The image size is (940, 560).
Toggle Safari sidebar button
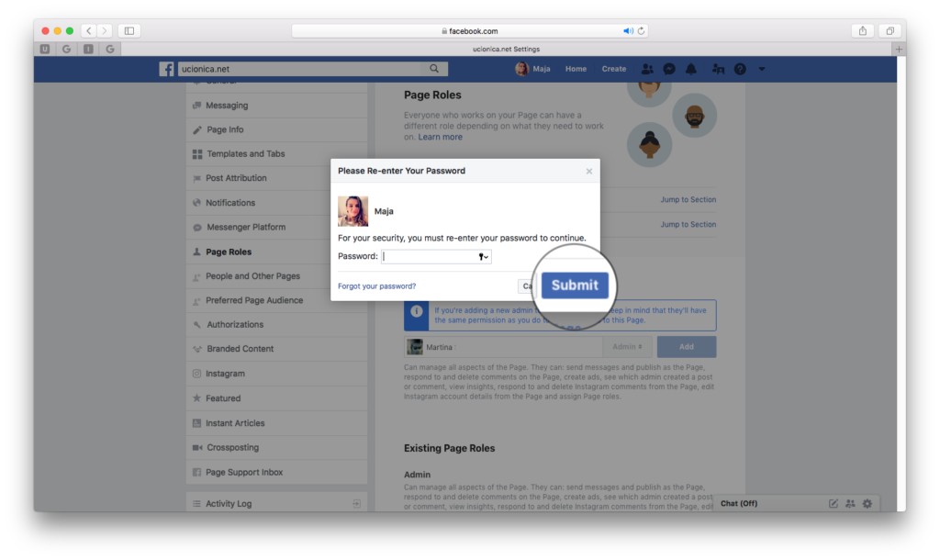point(129,30)
